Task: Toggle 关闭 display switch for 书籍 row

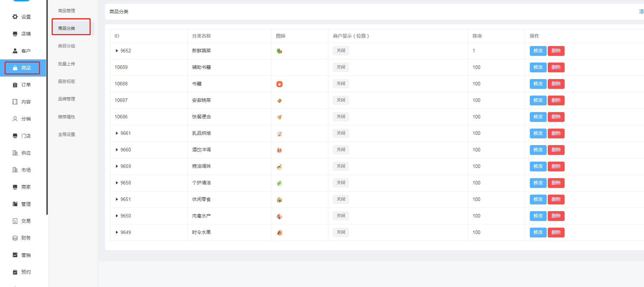Action: [x=341, y=84]
